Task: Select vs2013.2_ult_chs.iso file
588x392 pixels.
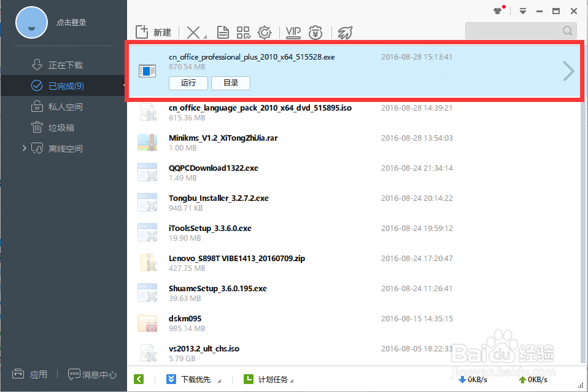Action: [x=204, y=349]
